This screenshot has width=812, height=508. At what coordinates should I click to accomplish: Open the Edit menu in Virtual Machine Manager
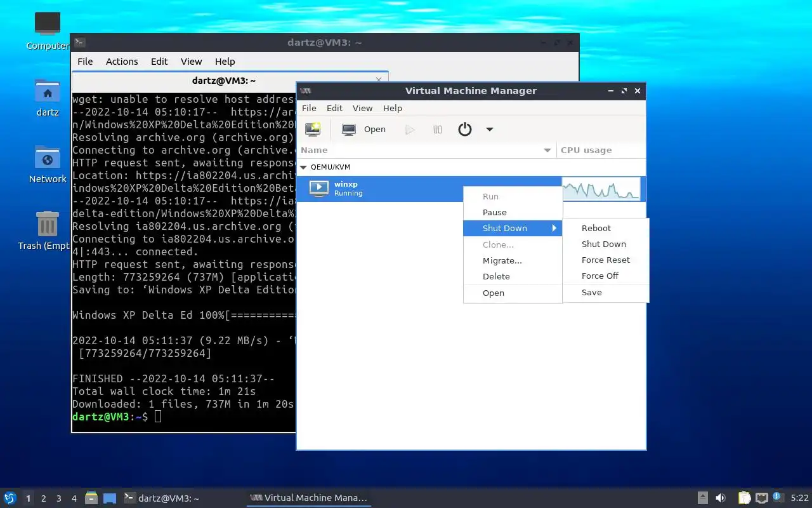(334, 109)
